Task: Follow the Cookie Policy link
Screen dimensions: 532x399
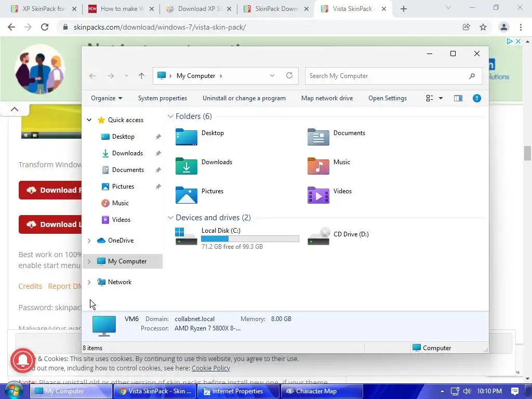Action: 211,368
